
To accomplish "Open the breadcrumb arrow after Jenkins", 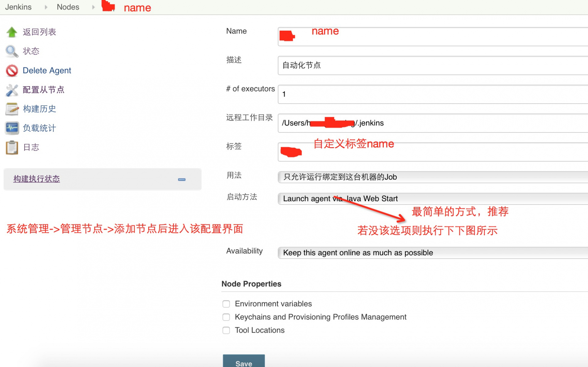I will pos(46,7).
